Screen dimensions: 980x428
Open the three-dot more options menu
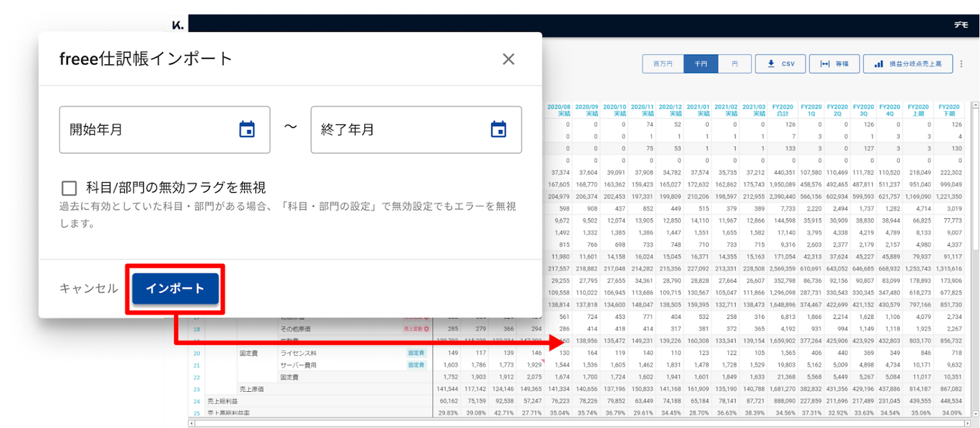tap(962, 64)
